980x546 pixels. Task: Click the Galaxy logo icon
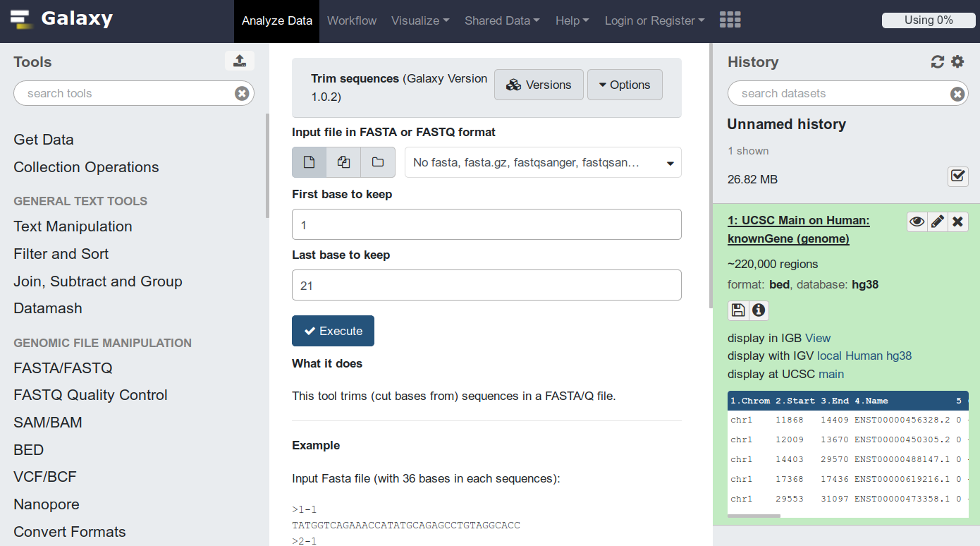point(22,19)
